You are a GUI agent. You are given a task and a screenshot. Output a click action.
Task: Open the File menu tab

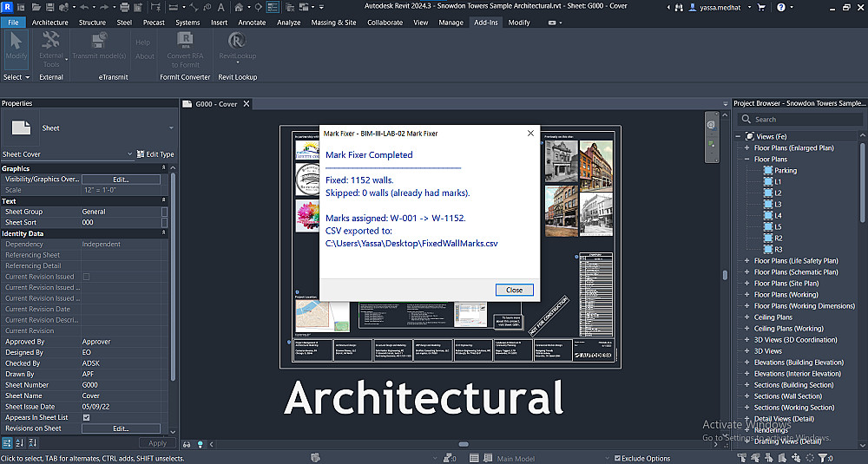point(13,23)
